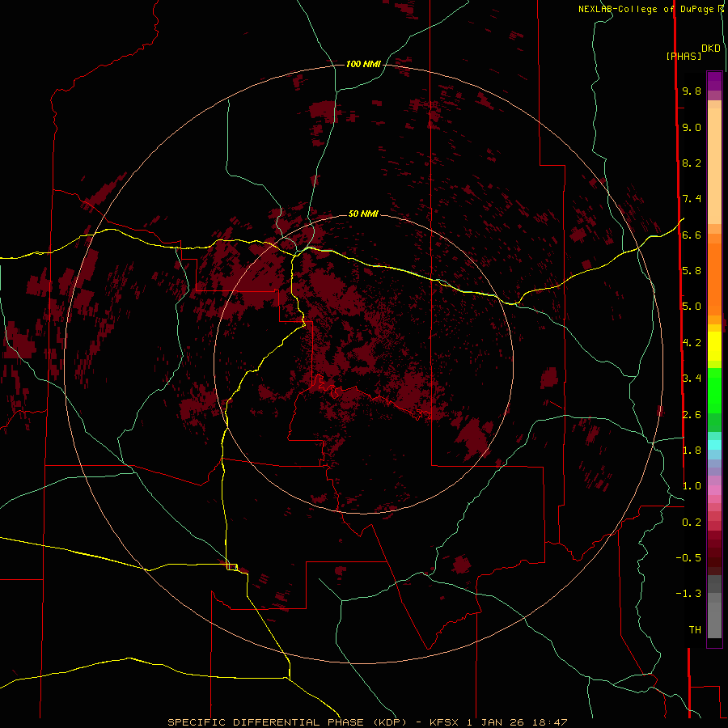Click the 7.4 value on the color scale
The height and width of the screenshot is (728, 728).
[692, 199]
